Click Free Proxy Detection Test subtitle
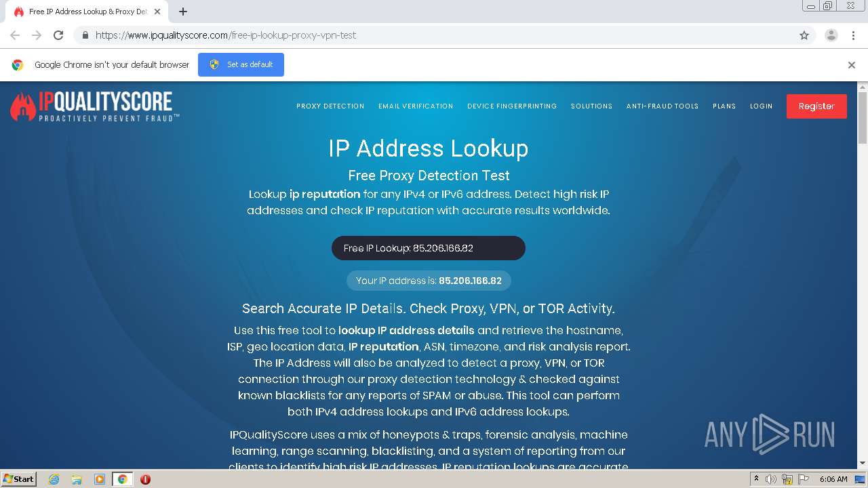Screen dimensions: 868x488 [x=429, y=176]
